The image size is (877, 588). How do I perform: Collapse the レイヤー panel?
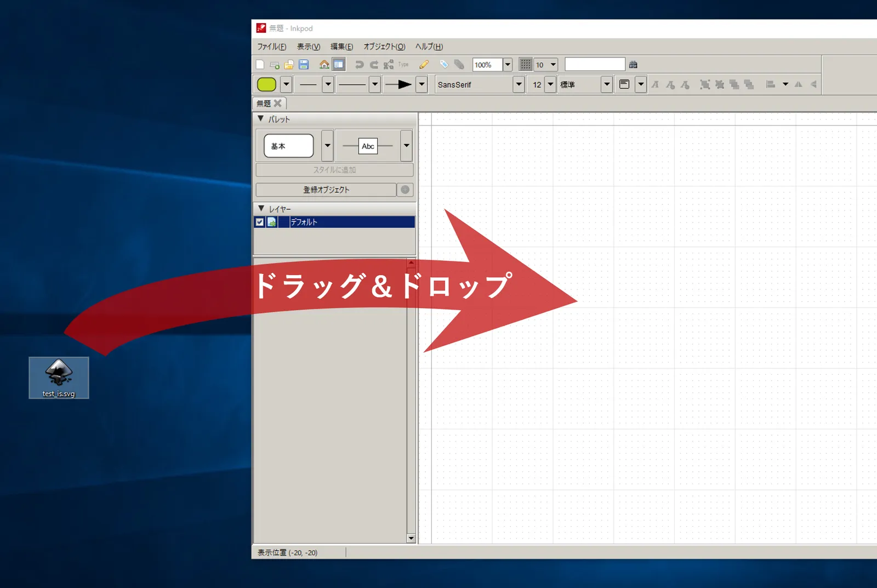[x=261, y=208]
